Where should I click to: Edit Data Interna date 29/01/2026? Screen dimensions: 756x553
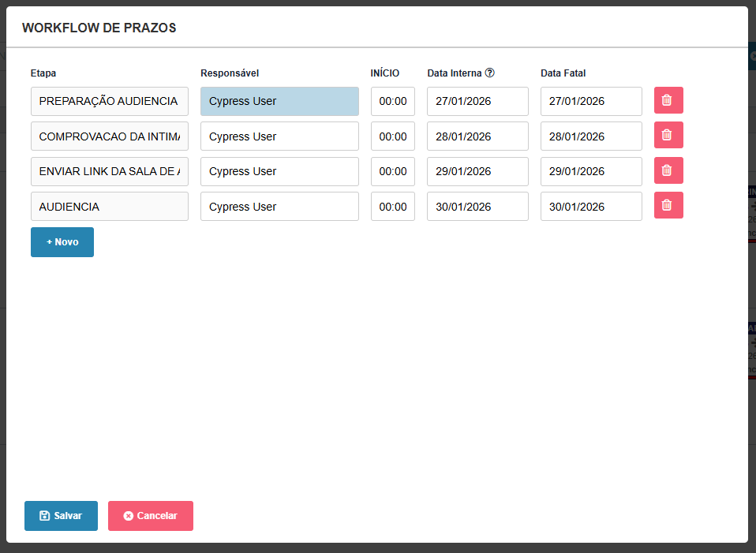pos(477,171)
